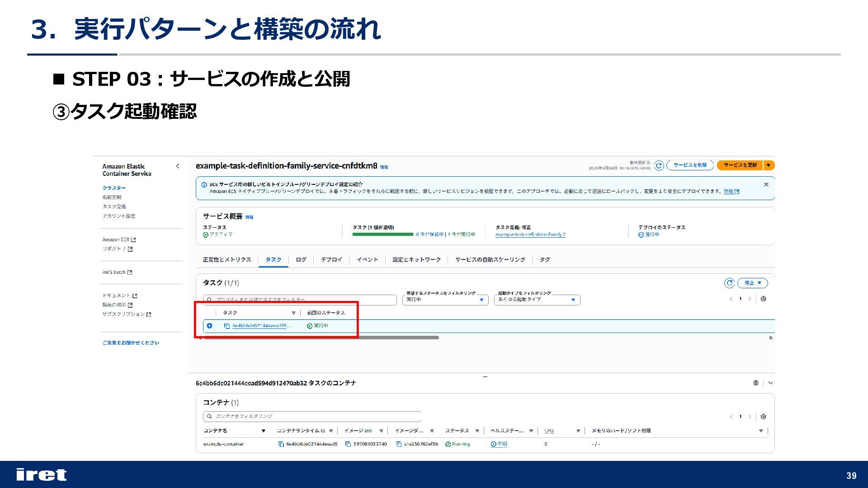Go to previous page in タスク table
This screenshot has width=868, height=488.
[x=731, y=299]
